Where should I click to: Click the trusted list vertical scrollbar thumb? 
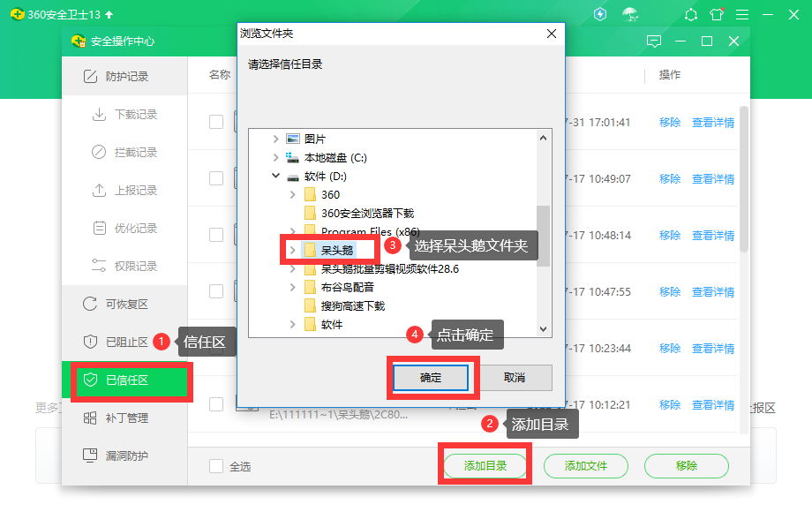(744, 179)
